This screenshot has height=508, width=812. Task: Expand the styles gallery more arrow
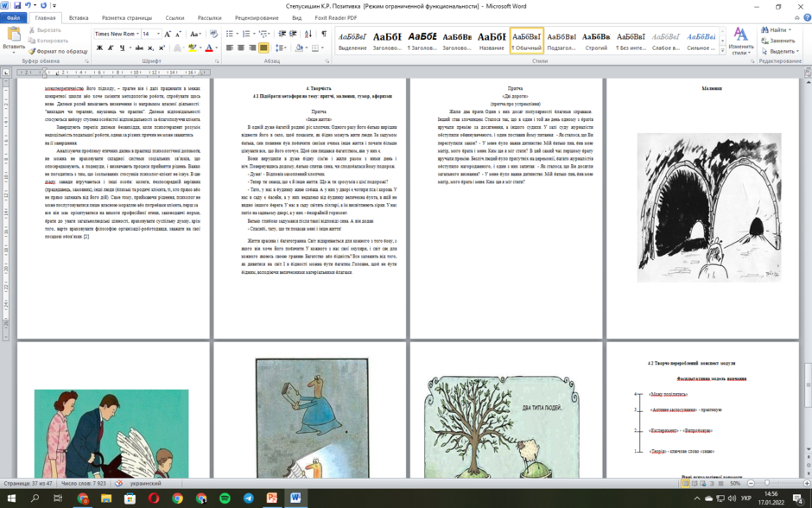(722, 51)
